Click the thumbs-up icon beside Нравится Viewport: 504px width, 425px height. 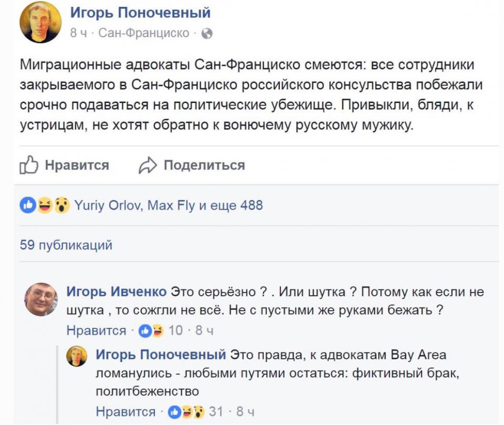pos(29,165)
